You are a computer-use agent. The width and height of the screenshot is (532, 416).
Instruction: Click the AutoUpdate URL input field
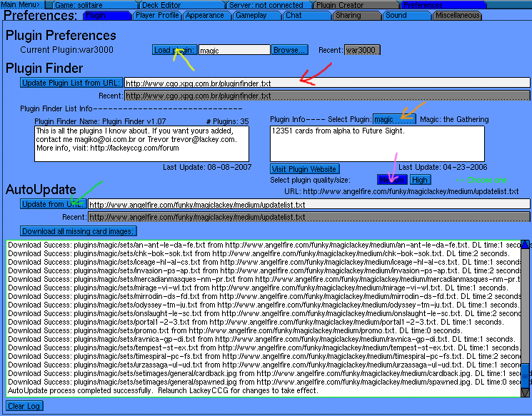(x=308, y=205)
